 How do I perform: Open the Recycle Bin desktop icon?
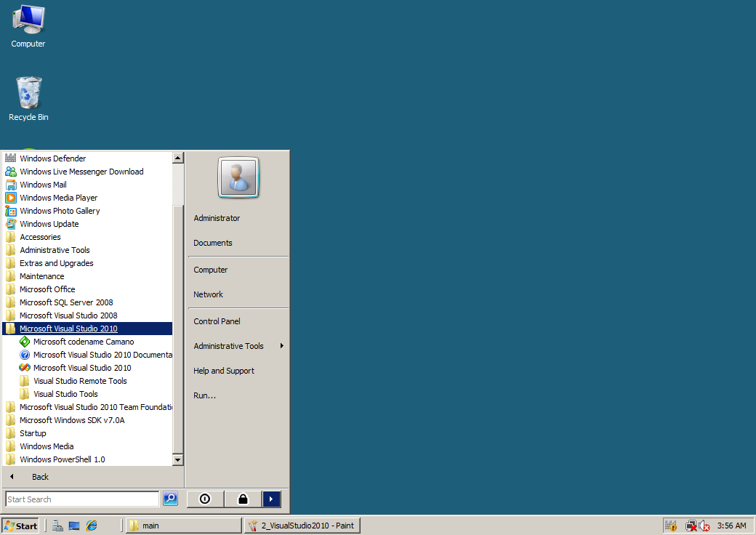point(28,99)
